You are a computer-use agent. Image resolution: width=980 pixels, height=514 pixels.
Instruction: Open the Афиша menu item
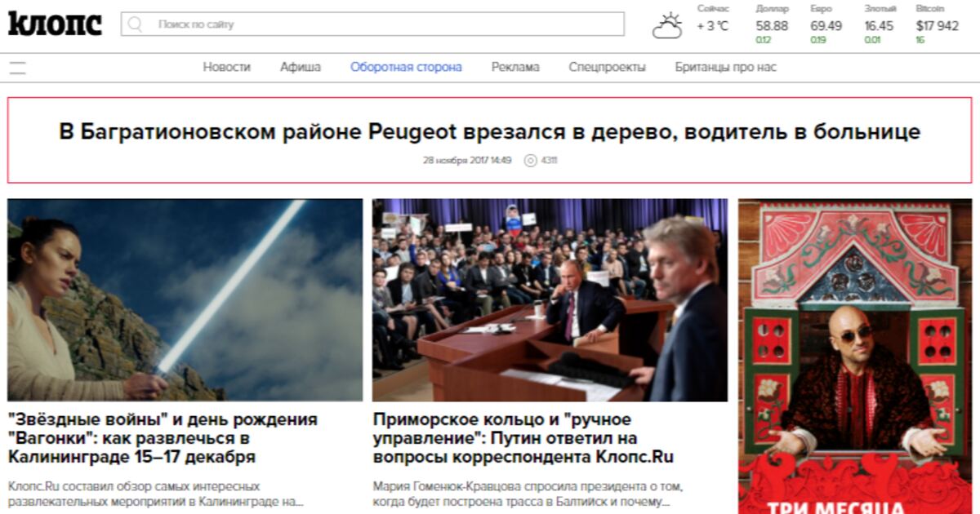(x=301, y=68)
